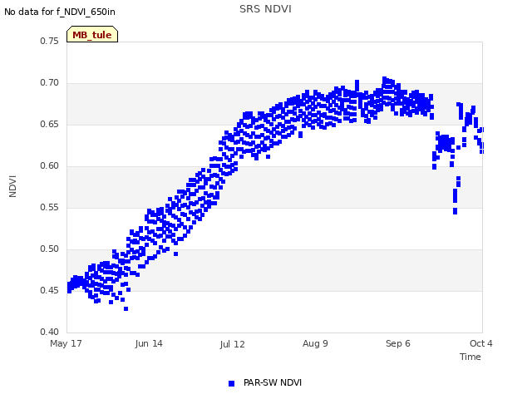Click the 0.65 y-axis tick label
The height and width of the screenshot is (399, 532).
coord(50,124)
